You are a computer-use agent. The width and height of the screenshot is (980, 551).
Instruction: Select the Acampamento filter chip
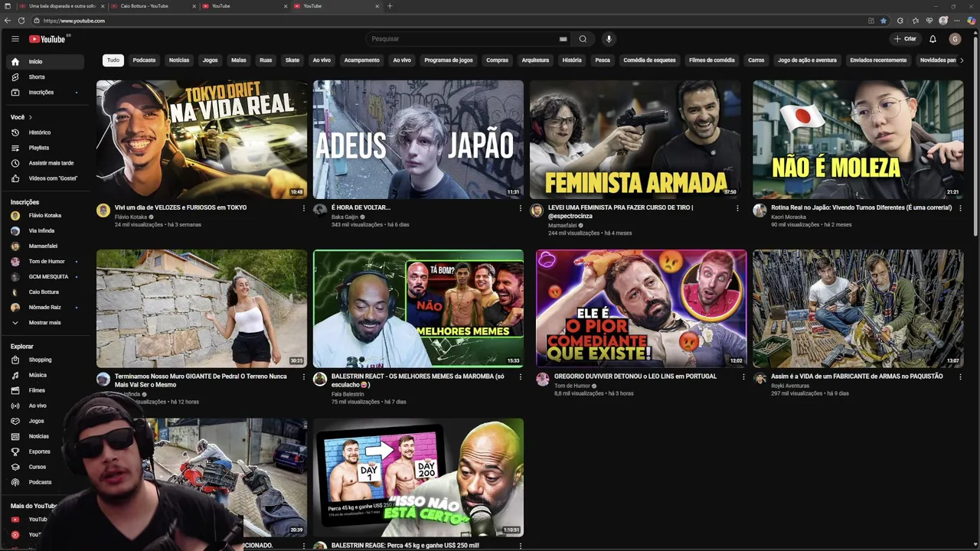(x=361, y=60)
